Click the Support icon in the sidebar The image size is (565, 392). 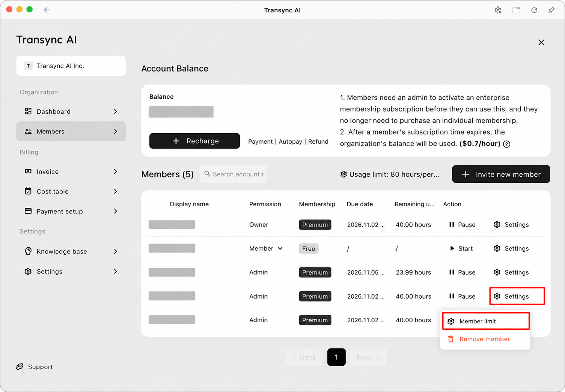coord(20,366)
